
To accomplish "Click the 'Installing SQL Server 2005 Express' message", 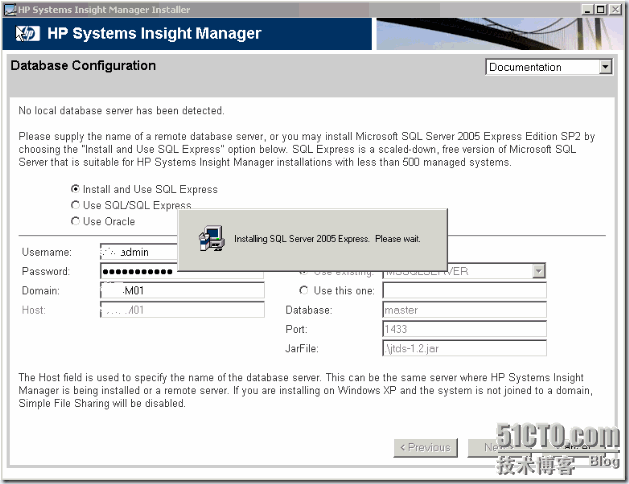I will click(327, 239).
